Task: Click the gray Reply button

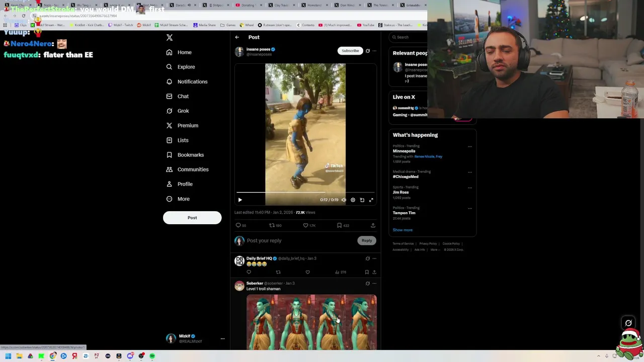Action: coord(367,241)
